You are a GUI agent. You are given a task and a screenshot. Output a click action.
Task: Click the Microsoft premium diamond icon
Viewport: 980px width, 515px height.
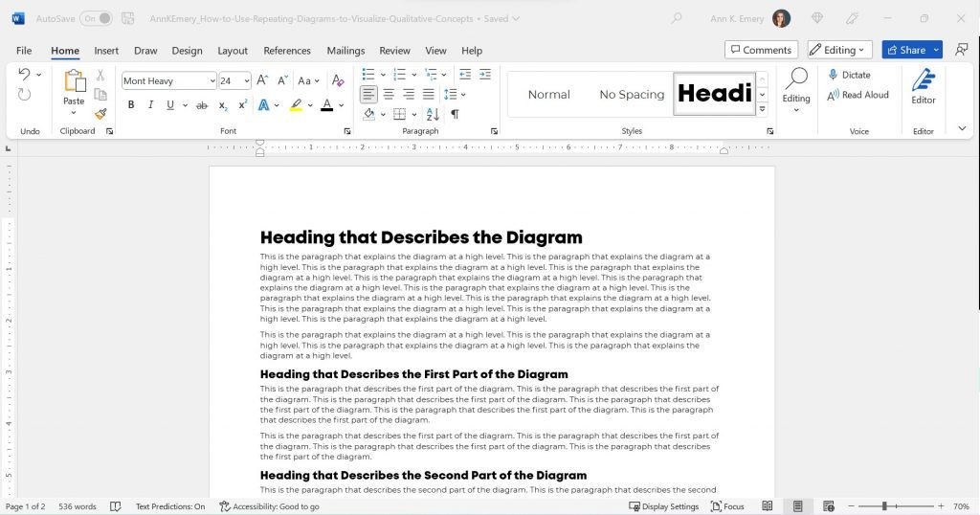tap(817, 18)
